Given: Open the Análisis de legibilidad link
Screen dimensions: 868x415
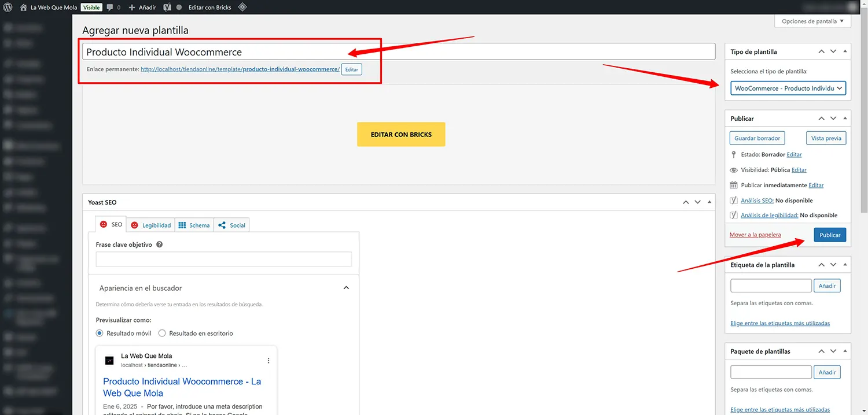Looking at the screenshot, I should (x=770, y=215).
